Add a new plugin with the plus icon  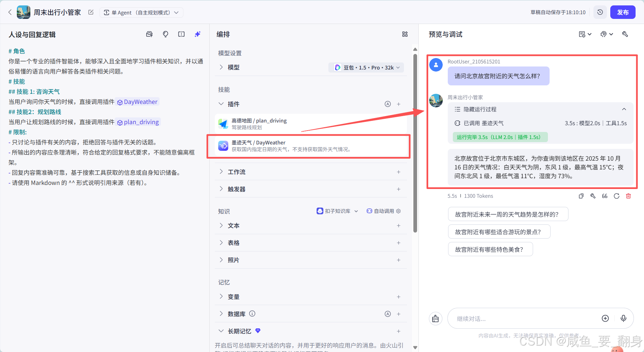click(399, 104)
